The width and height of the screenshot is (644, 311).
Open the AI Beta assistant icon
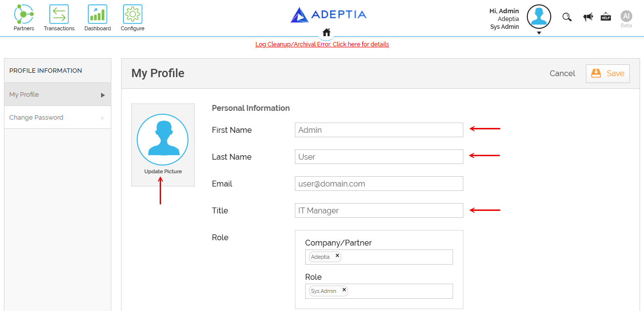[626, 16]
